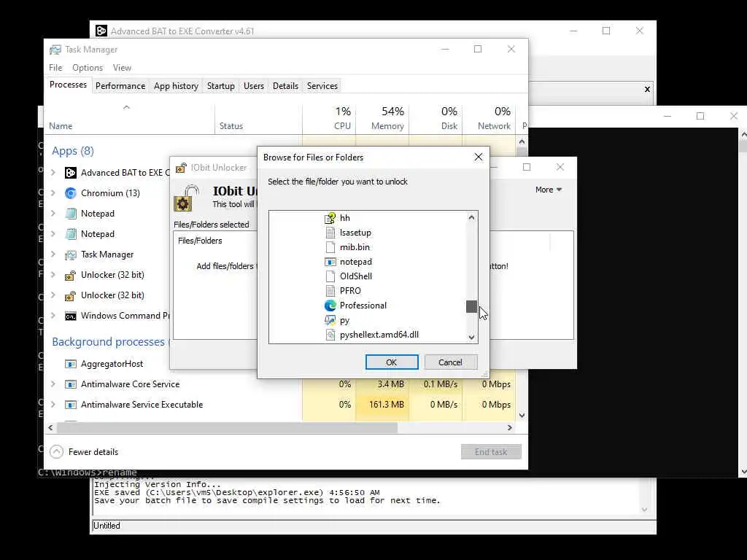Click Task Manager vertical scroll down arrow
The height and width of the screenshot is (560, 747).
pyautogui.click(x=522, y=415)
